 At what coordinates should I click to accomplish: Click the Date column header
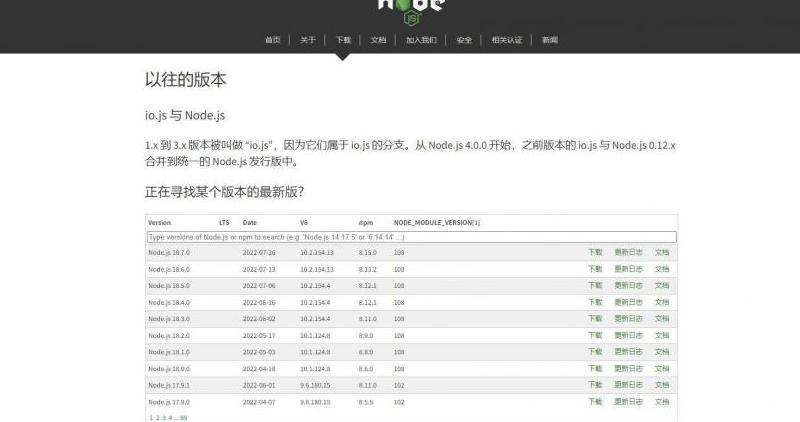click(x=249, y=222)
